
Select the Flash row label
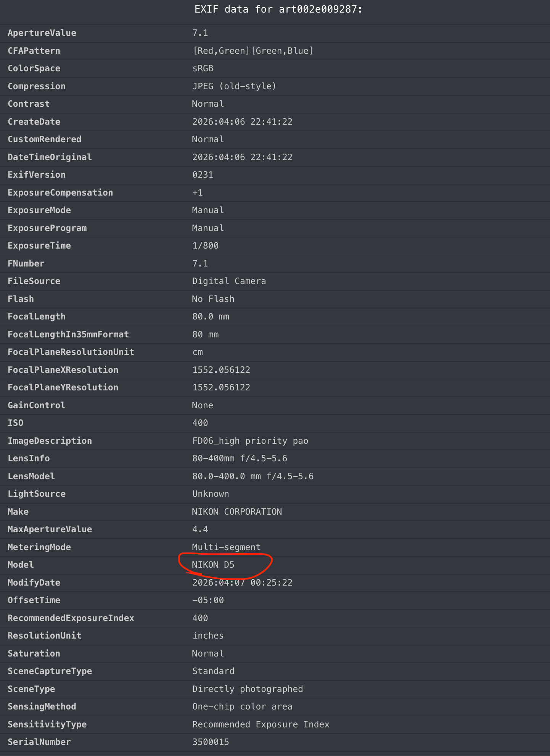pyautogui.click(x=21, y=299)
